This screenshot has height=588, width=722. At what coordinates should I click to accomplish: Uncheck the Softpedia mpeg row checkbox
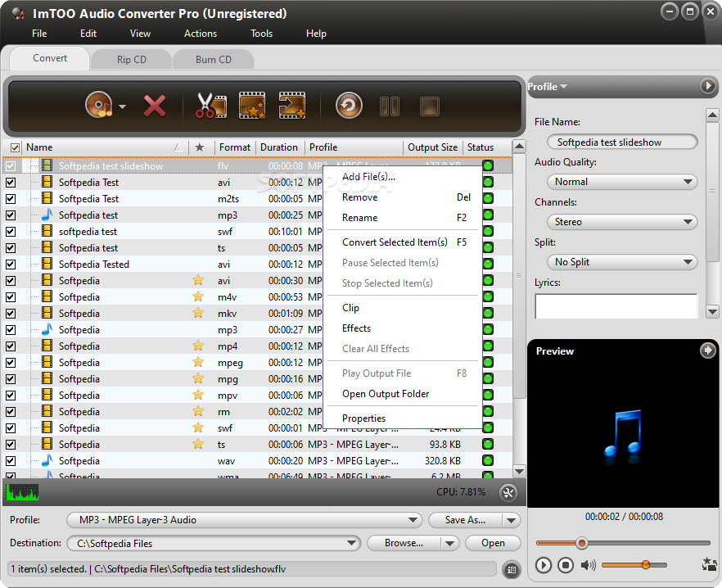(11, 363)
